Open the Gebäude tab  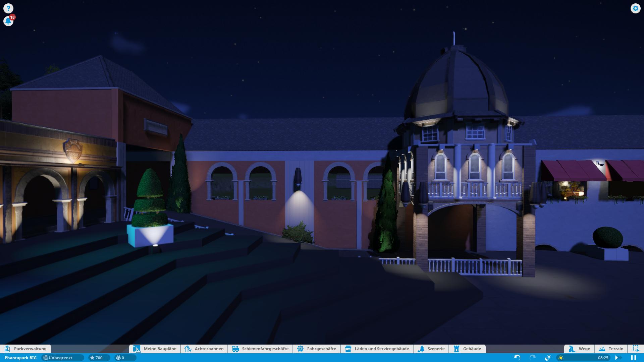(x=467, y=349)
